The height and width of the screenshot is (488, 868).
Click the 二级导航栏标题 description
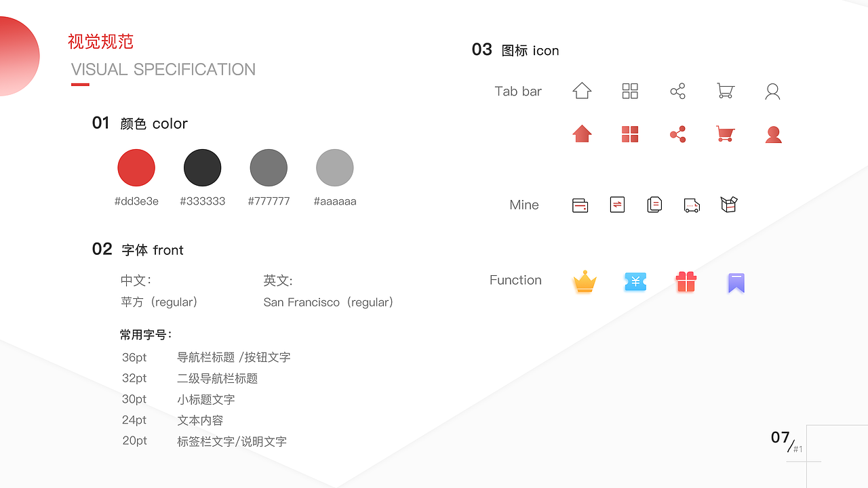click(x=218, y=378)
